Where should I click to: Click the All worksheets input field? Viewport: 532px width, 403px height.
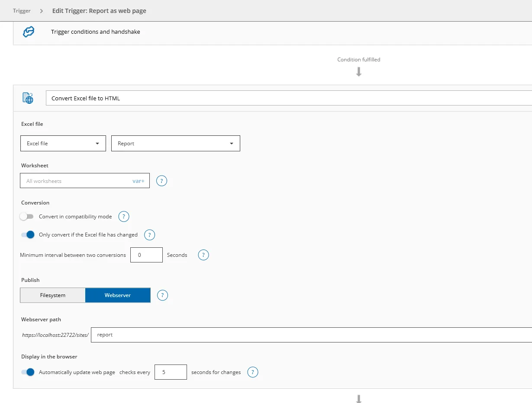coord(85,181)
